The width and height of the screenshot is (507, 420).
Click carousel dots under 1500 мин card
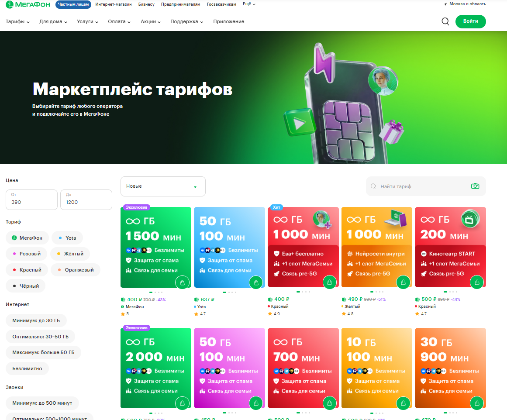(x=156, y=292)
